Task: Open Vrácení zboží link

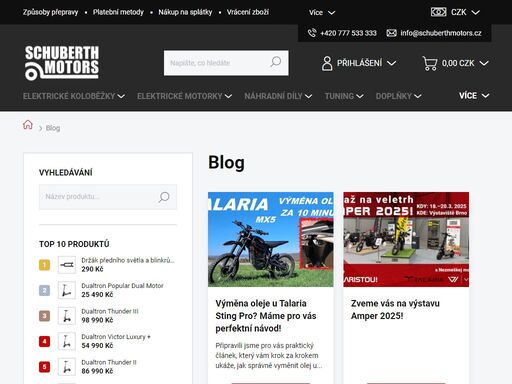Action: click(248, 12)
